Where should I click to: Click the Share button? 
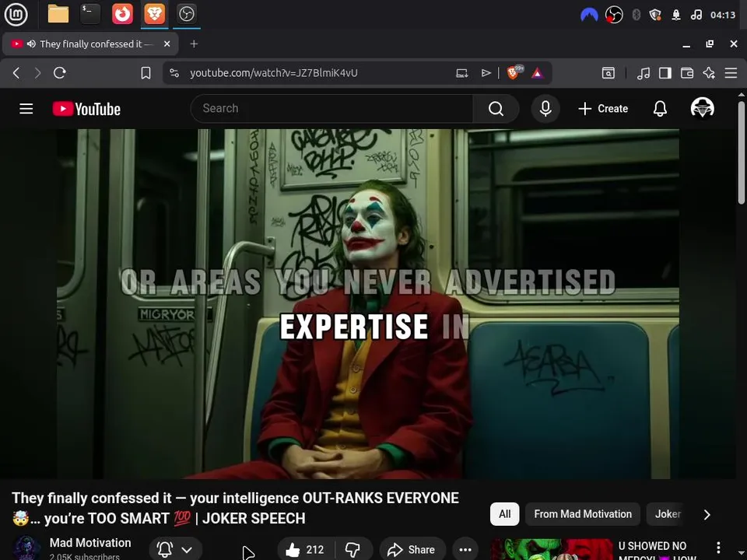(x=412, y=550)
